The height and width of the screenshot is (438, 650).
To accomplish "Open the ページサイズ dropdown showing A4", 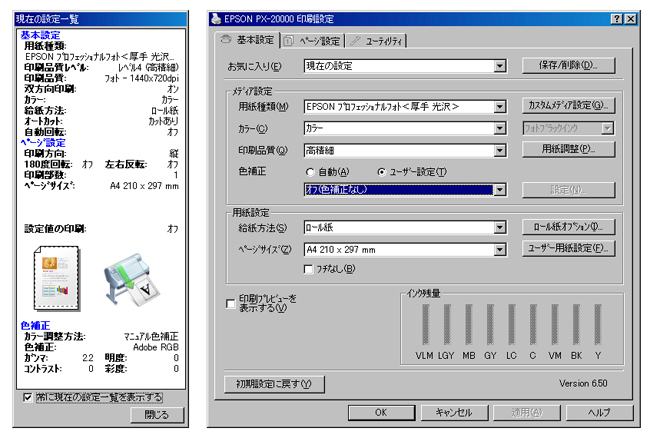I will pyautogui.click(x=405, y=249).
